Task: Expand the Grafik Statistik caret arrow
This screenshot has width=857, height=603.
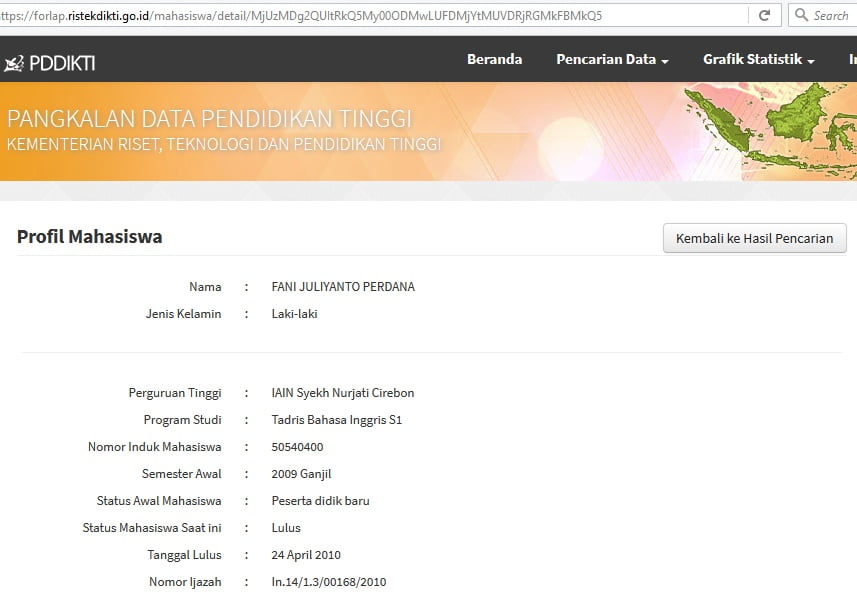Action: (811, 61)
